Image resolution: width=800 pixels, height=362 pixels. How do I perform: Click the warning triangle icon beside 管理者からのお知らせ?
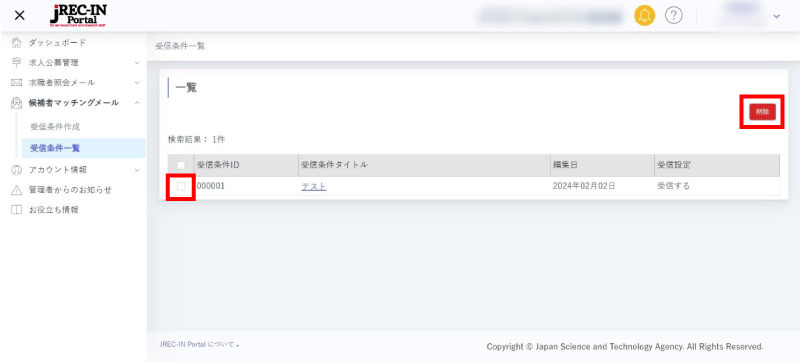(16, 190)
